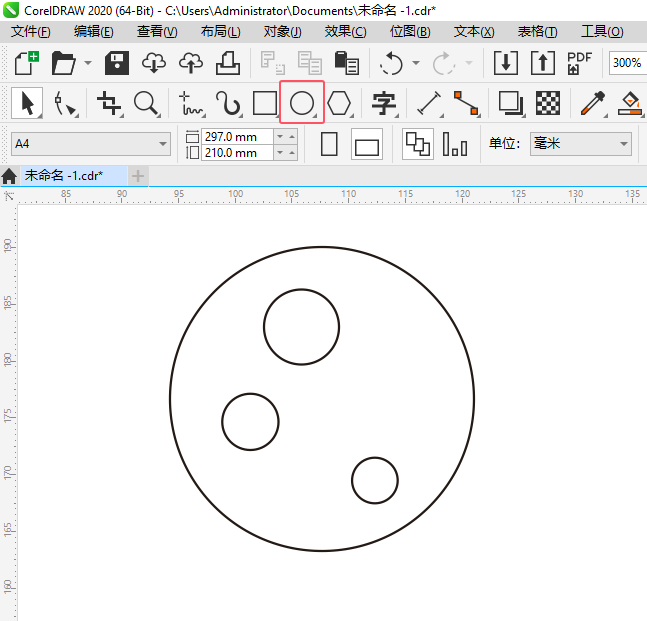
Task: Create a new document with New icon
Action: point(26,63)
